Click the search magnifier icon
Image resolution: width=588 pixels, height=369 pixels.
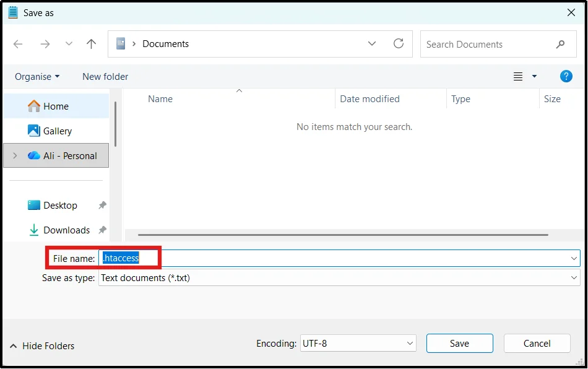pos(560,44)
